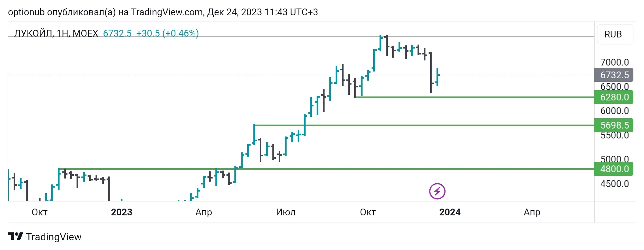Click the 6000.0 price scale label
Viewport: 644px width, 250px height.
[615, 111]
